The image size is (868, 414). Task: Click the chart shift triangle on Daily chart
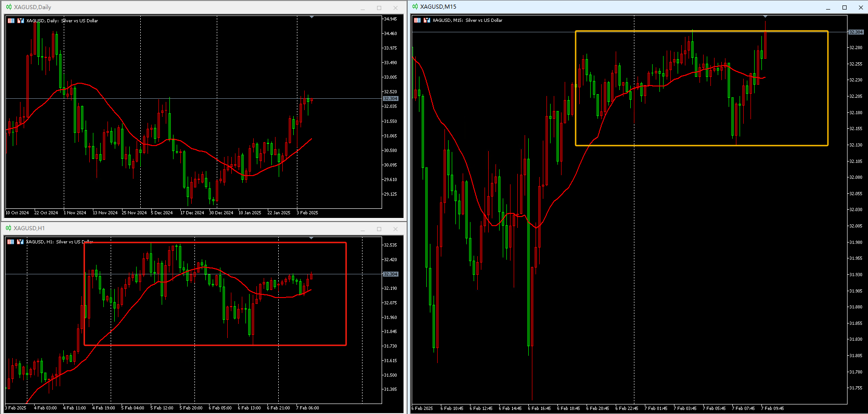tap(311, 17)
